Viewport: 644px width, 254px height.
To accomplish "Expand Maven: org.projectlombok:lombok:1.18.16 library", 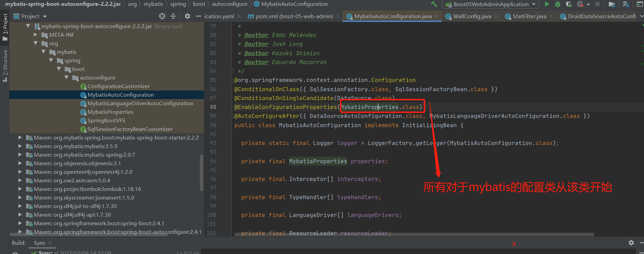I will coord(20,189).
